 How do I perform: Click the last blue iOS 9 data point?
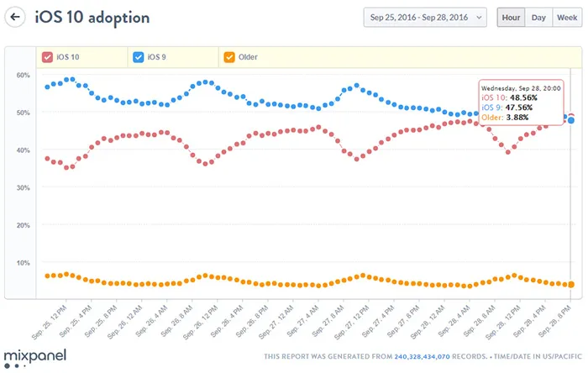tap(571, 120)
